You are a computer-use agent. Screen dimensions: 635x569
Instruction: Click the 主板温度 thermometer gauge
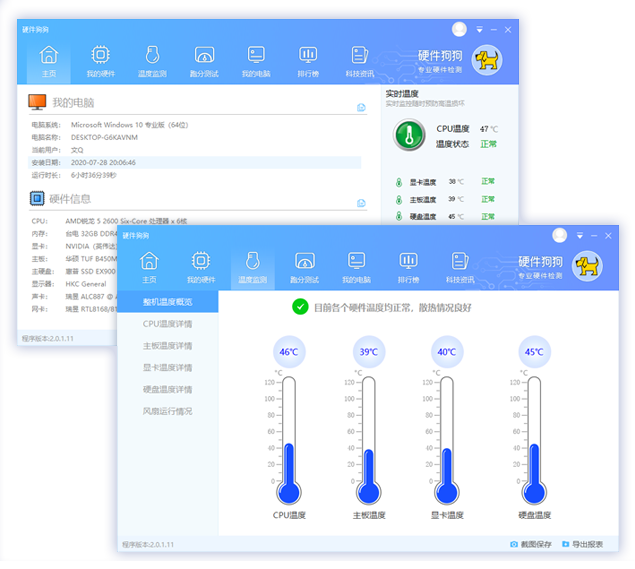(x=369, y=440)
